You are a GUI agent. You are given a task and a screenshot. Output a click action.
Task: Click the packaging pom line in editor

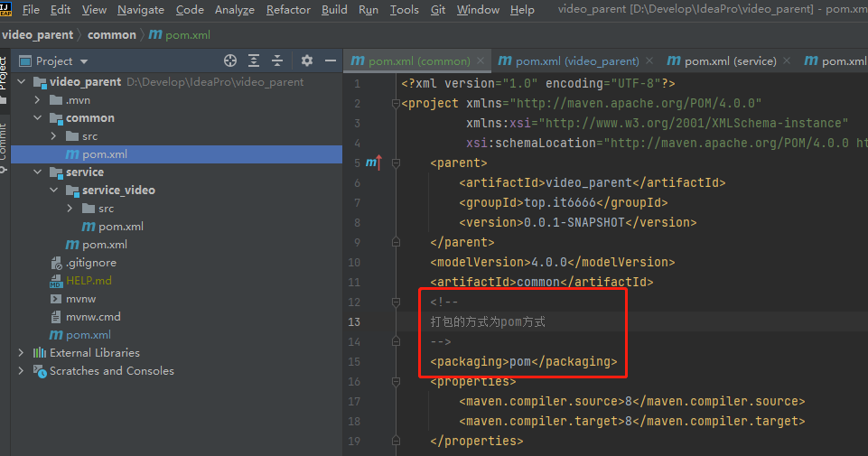pyautogui.click(x=524, y=362)
